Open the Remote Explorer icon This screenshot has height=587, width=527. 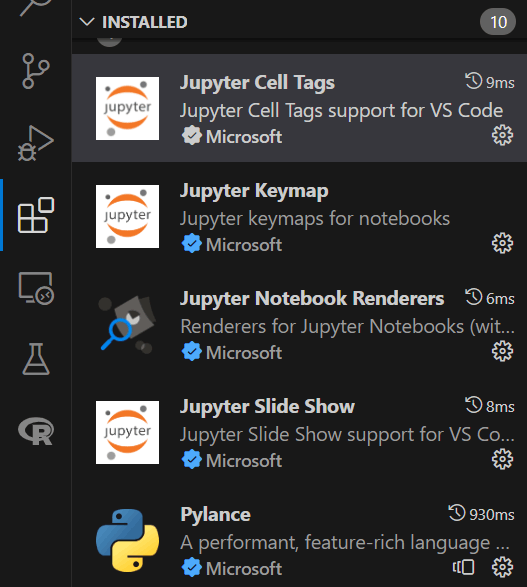click(x=36, y=288)
